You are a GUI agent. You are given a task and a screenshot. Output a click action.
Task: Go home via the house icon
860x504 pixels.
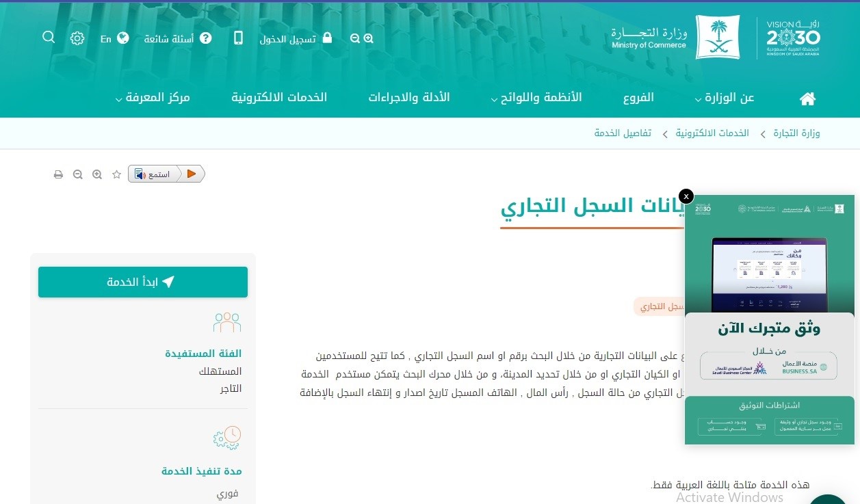pos(807,98)
